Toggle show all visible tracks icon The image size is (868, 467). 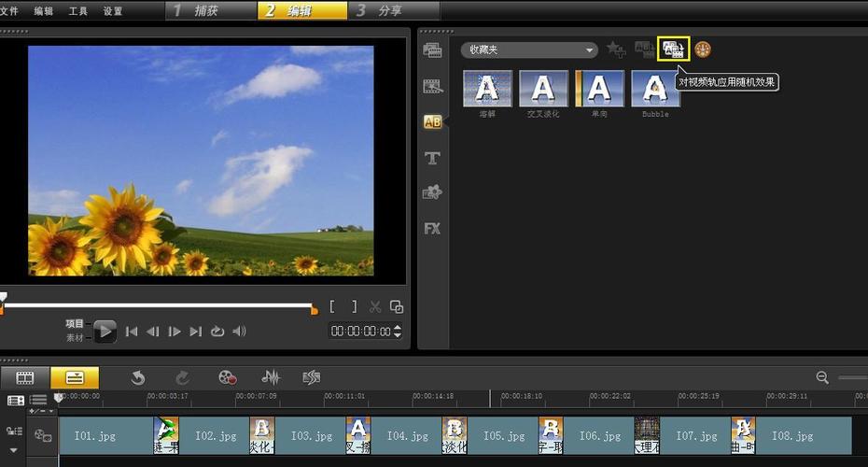tap(16, 400)
